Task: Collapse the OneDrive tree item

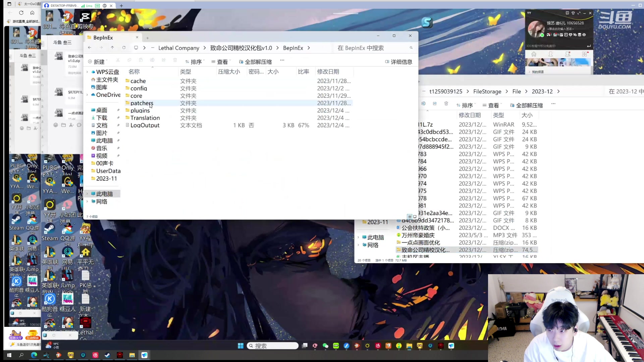Action: point(87,95)
